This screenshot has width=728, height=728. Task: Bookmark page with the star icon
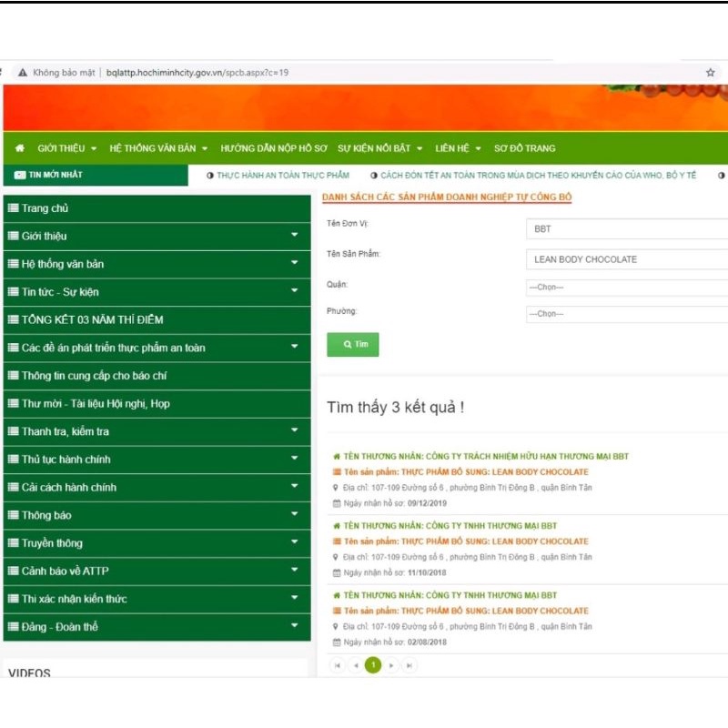710,73
